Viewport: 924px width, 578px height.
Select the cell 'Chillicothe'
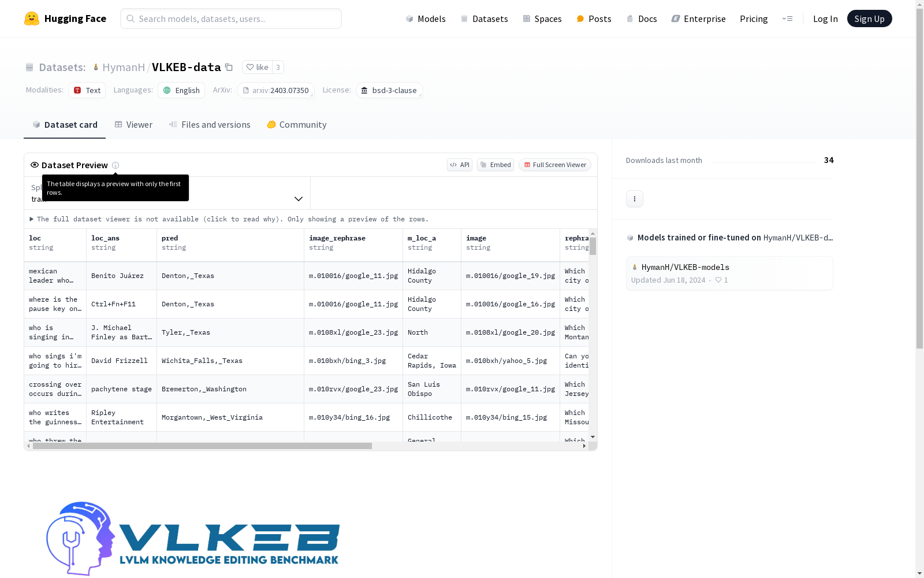(432, 417)
